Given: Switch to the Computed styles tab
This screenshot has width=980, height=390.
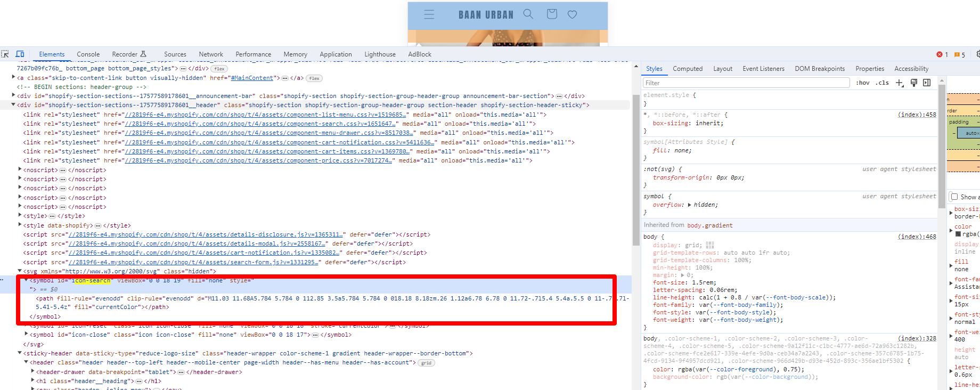Looking at the screenshot, I should click(x=688, y=69).
